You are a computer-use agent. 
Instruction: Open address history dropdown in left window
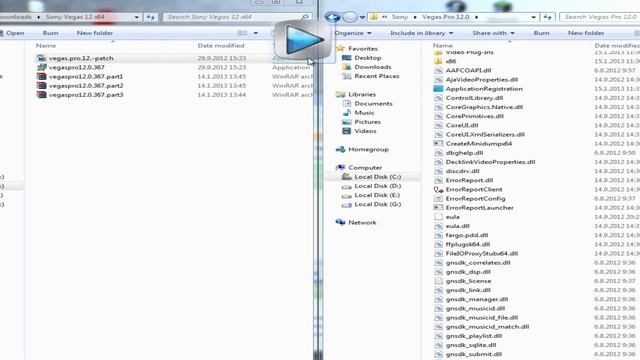tap(136, 17)
